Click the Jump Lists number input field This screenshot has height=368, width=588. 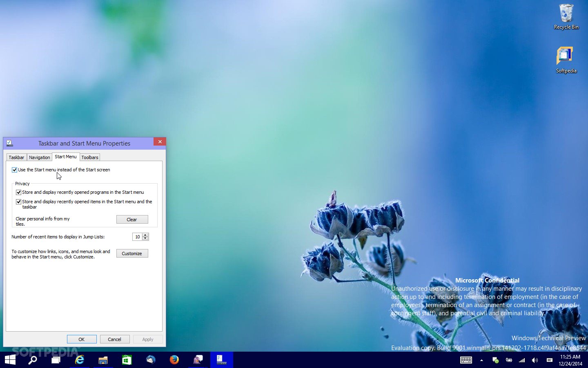click(137, 237)
